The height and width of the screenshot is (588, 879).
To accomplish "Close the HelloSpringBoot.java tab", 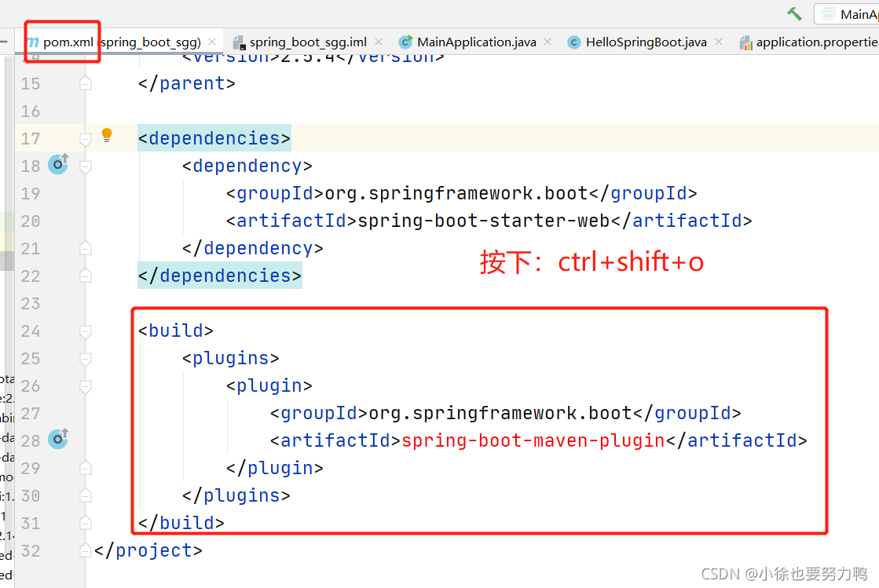I will pyautogui.click(x=719, y=42).
